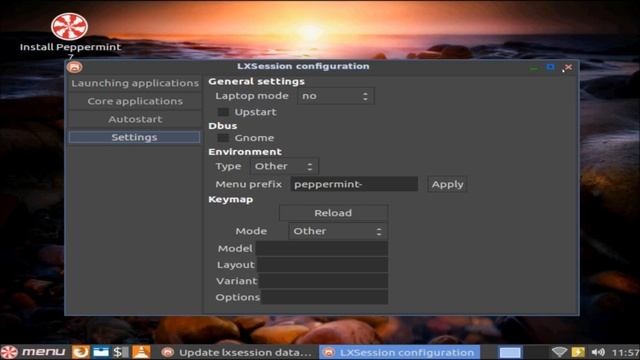The width and height of the screenshot is (640, 360).
Task: Reload the keymap
Action: [x=333, y=213]
